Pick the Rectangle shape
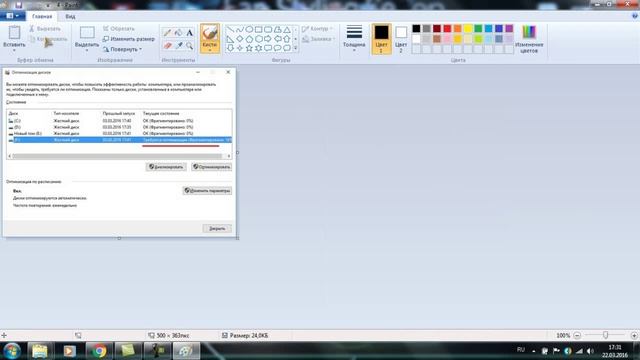Viewport: 640px width, 360px height. click(258, 29)
